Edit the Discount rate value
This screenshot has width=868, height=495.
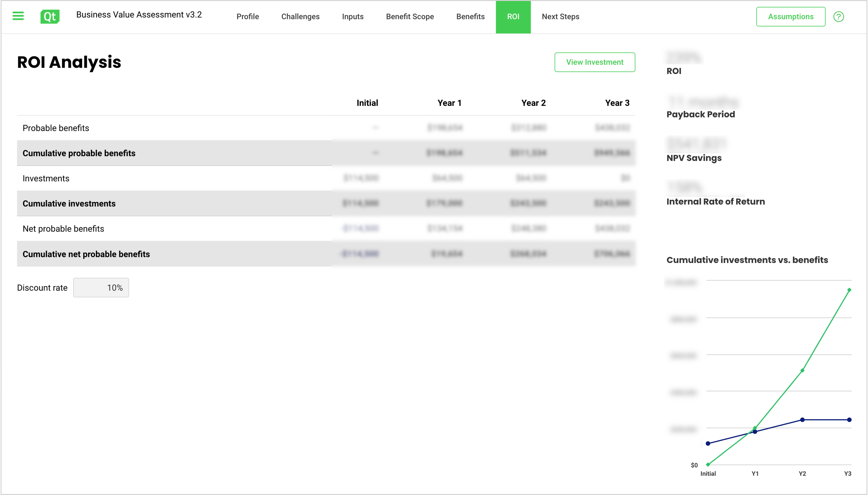click(x=101, y=287)
